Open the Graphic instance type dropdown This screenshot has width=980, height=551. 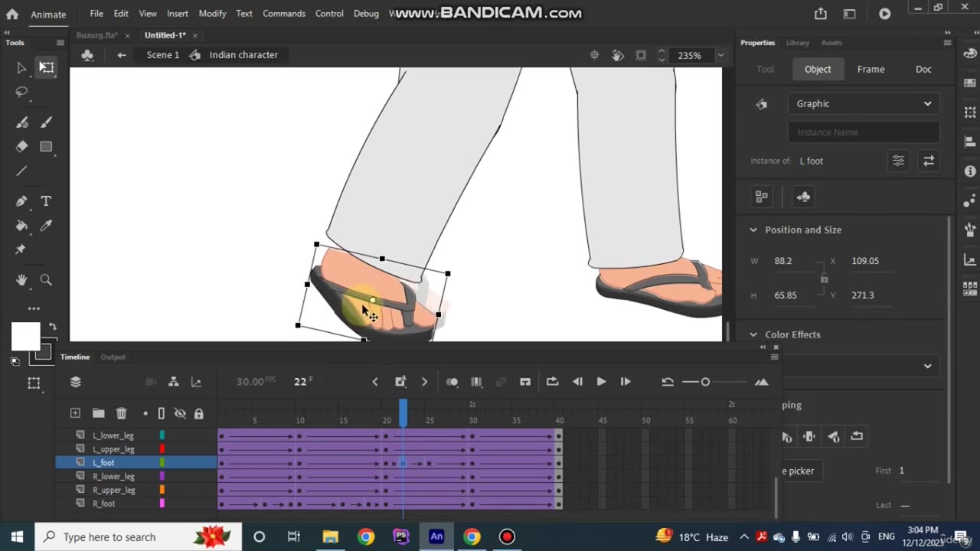(863, 104)
